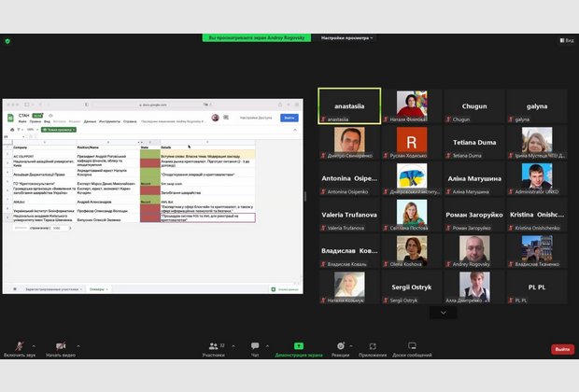Open the Реакции reactions icon
Screen dimensions: 579x392
tap(342, 345)
